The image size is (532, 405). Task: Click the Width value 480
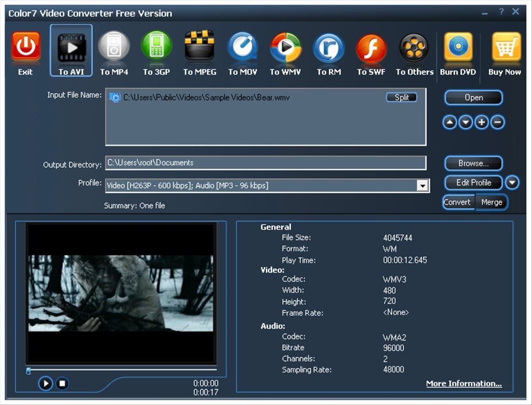[x=389, y=291]
